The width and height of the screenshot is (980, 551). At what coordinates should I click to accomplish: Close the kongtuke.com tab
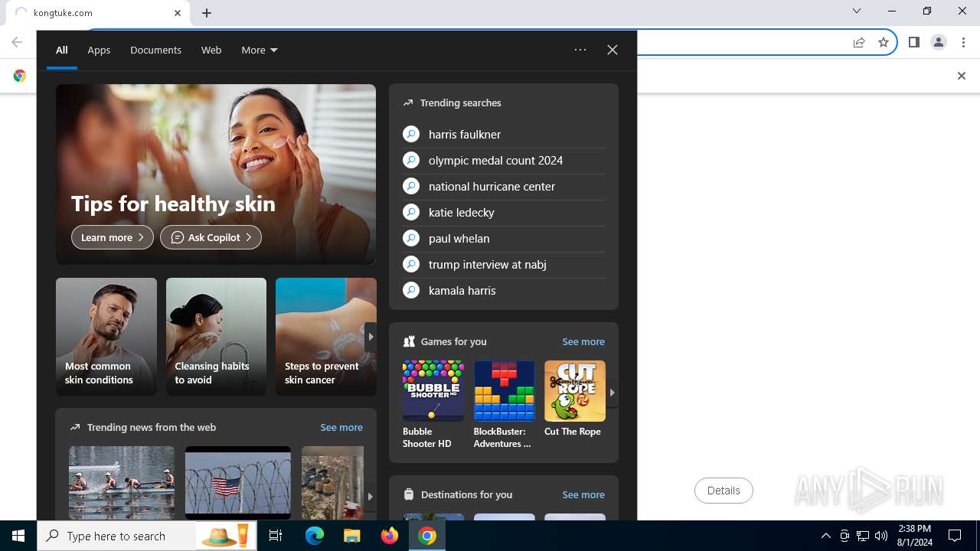click(178, 13)
